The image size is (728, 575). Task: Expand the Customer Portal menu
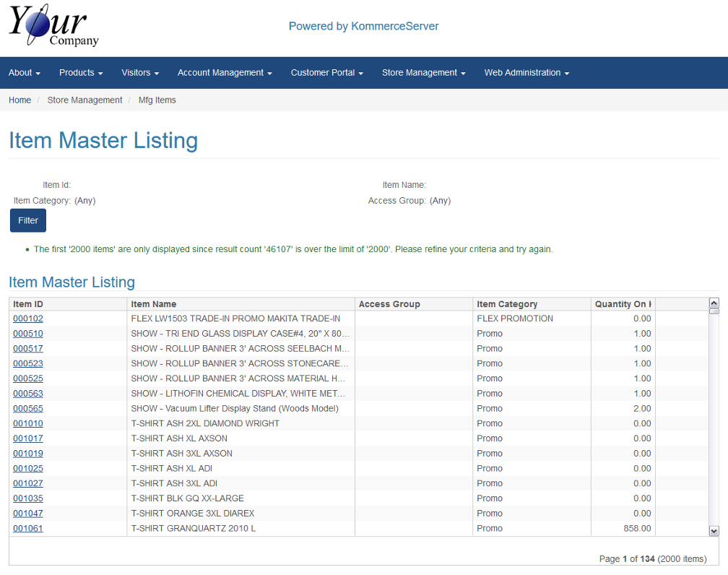(326, 73)
